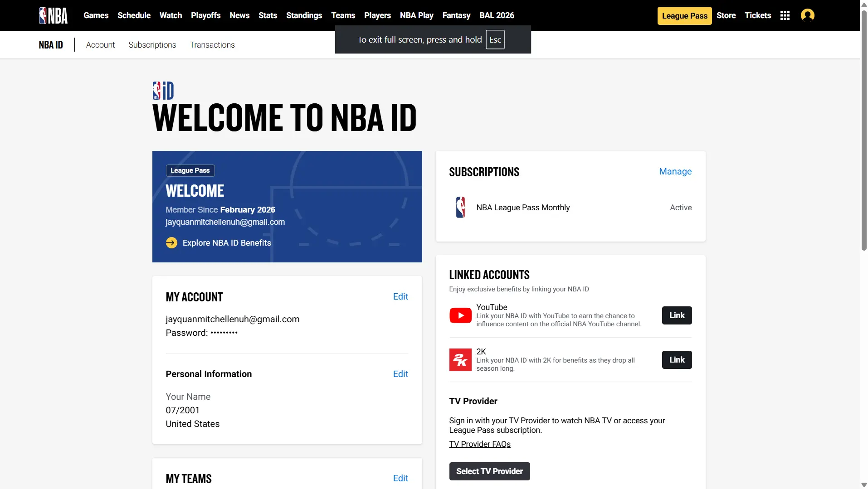
Task: Link the 2K account
Action: coord(677,360)
